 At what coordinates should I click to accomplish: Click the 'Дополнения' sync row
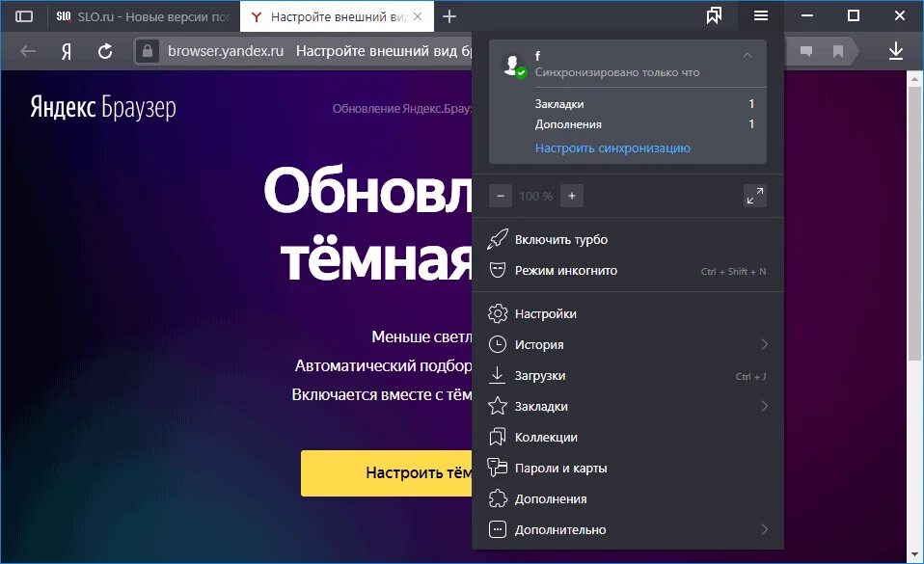pos(644,124)
